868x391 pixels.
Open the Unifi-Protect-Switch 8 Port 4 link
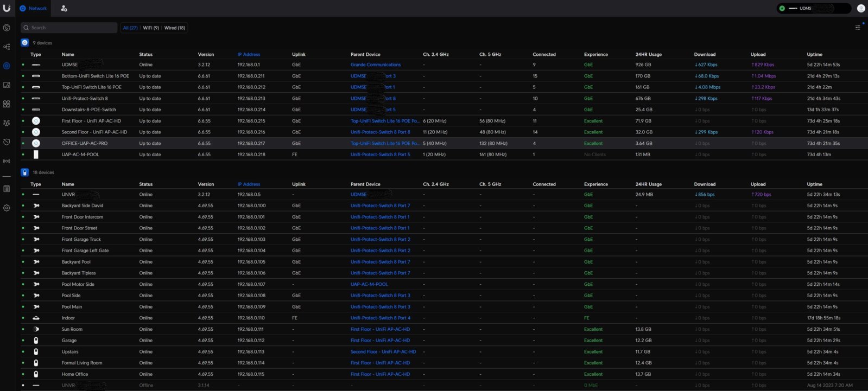[381, 318]
